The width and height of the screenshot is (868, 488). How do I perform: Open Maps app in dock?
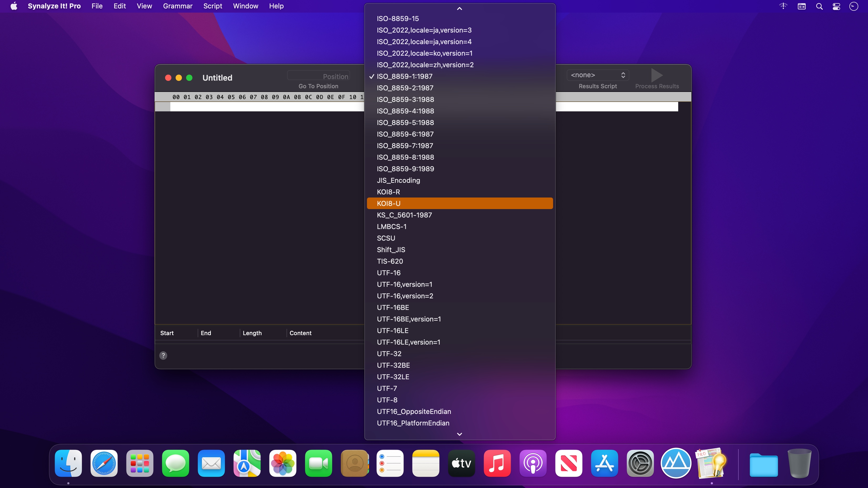point(247,463)
